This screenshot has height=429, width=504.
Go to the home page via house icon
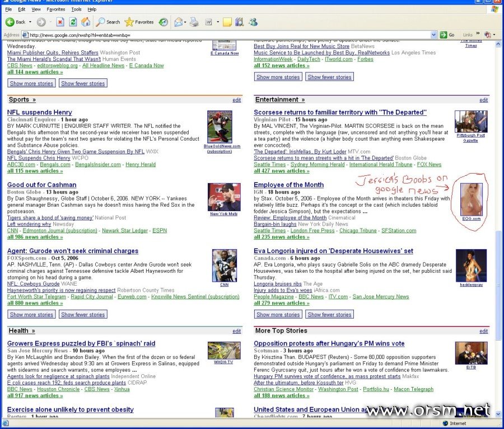tap(86, 22)
